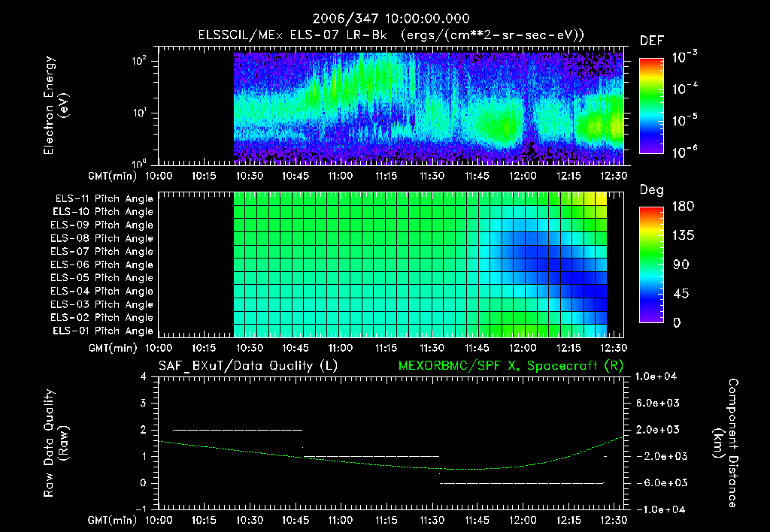The width and height of the screenshot is (770, 532).
Task: Click the 10^2 electron energy tick label
Action: (x=139, y=61)
